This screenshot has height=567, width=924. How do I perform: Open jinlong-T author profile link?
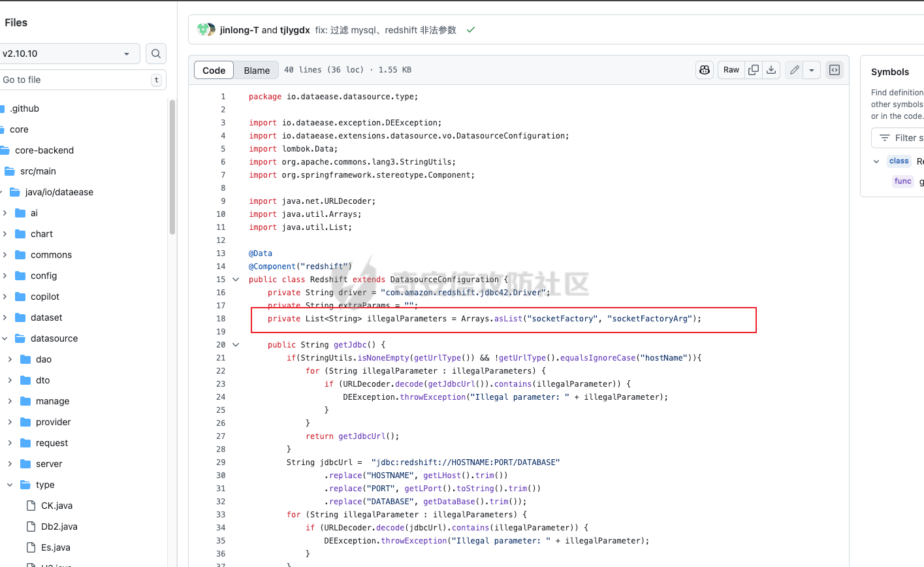(x=239, y=30)
